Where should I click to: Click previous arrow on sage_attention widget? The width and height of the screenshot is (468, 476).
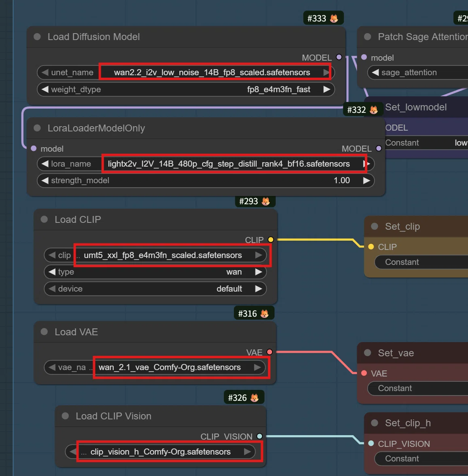(375, 72)
